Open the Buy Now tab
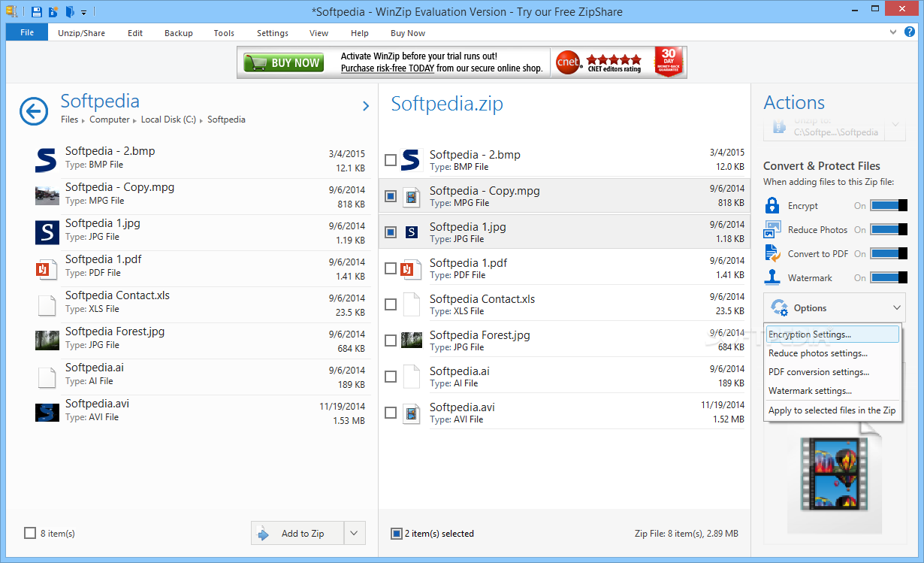The width and height of the screenshot is (924, 563). (x=408, y=33)
